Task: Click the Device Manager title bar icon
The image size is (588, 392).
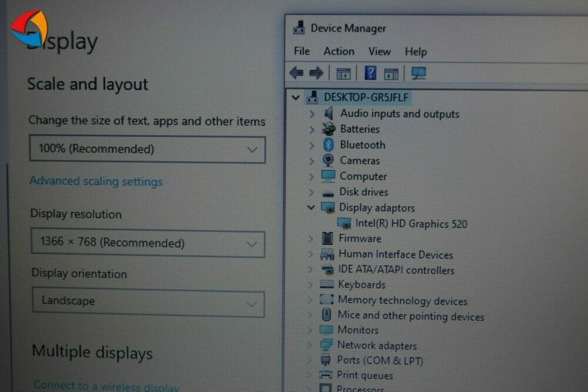Action: click(299, 28)
